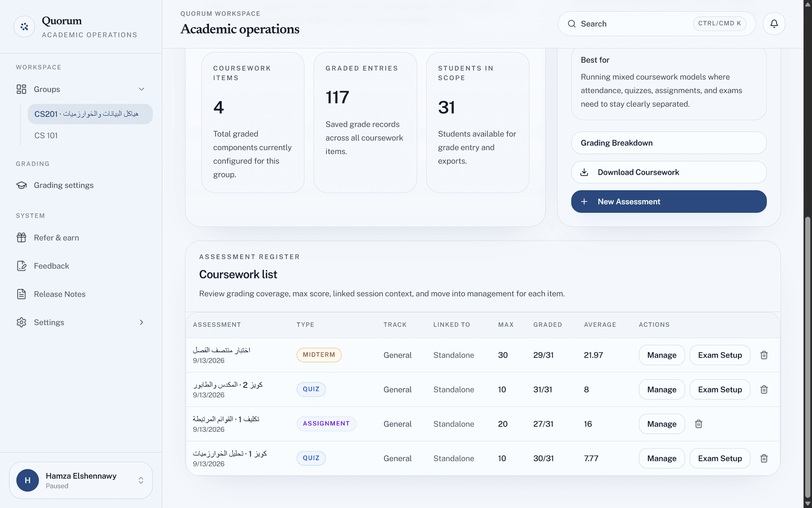Click the search magnifier icon
Screen dimensions: 812x508
572,24
